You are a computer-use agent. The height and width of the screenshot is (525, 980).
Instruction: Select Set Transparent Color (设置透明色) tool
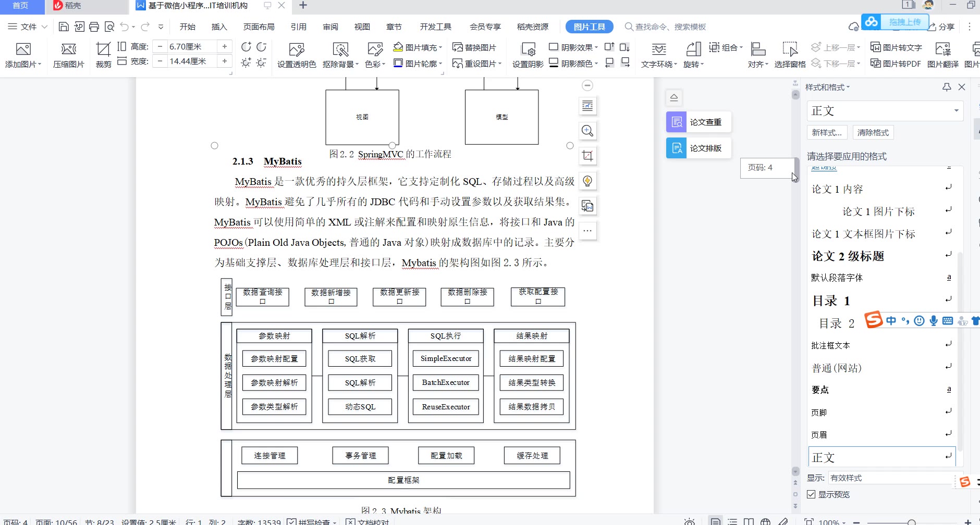[x=296, y=50]
